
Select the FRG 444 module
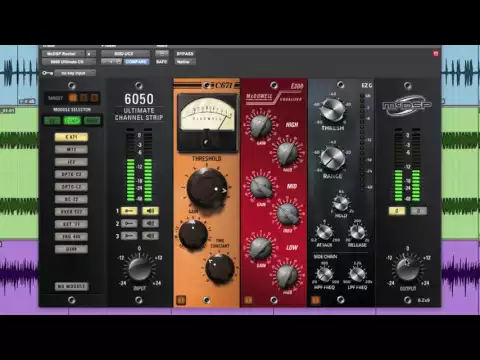tap(71, 237)
